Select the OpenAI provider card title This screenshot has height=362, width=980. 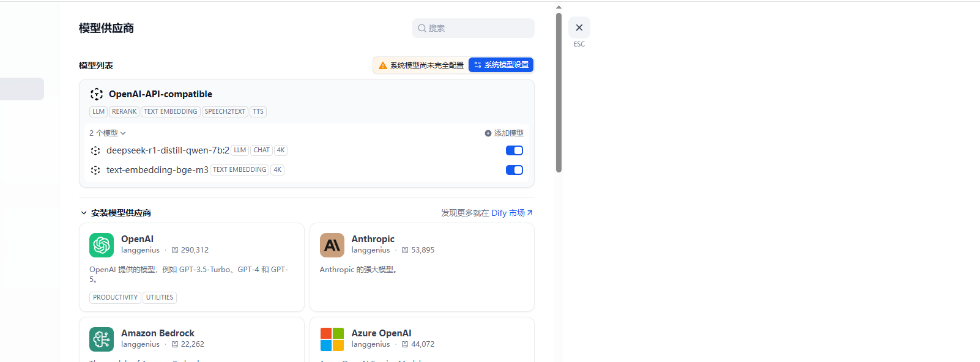point(137,239)
